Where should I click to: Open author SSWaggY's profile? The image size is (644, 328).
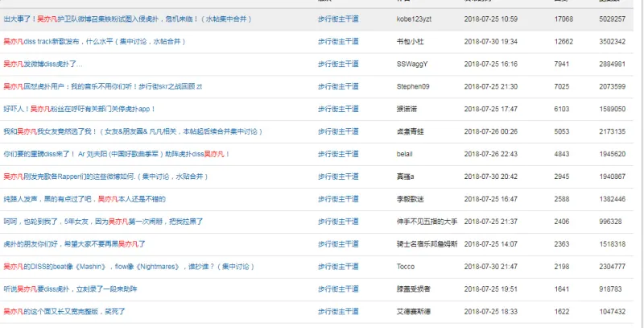pyautogui.click(x=412, y=63)
